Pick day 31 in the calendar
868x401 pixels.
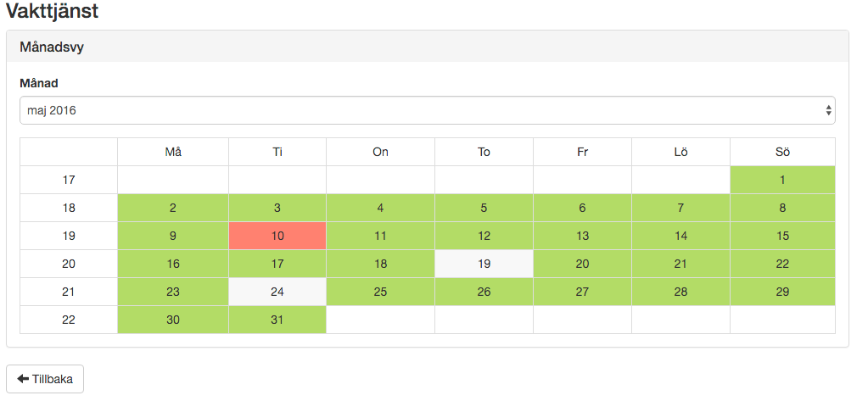[277, 320]
